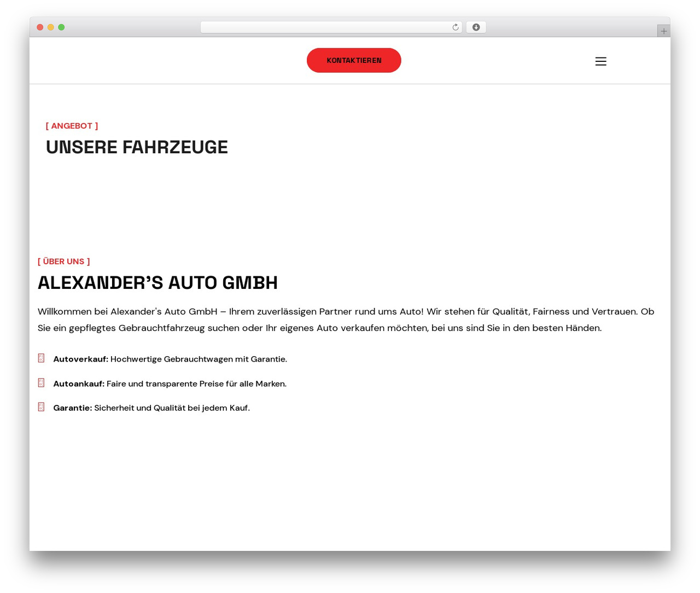Click the Kontaktieren button
The image size is (700, 593).
tap(354, 60)
